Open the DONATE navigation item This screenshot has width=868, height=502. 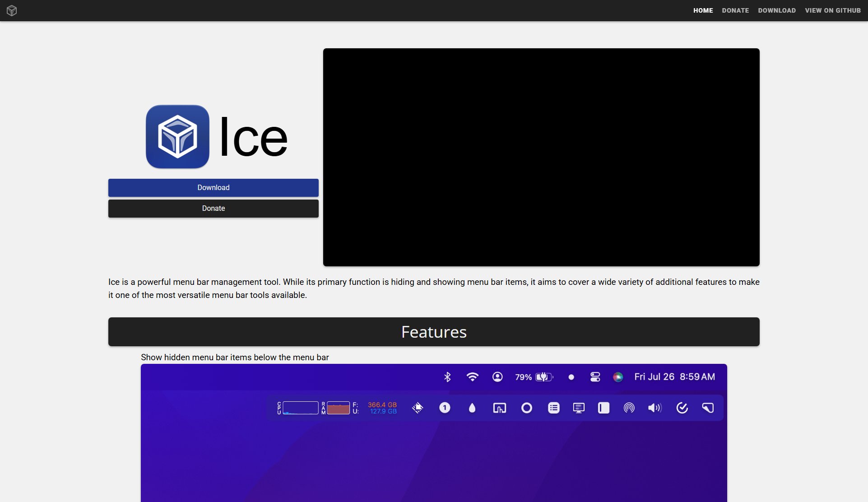(735, 10)
